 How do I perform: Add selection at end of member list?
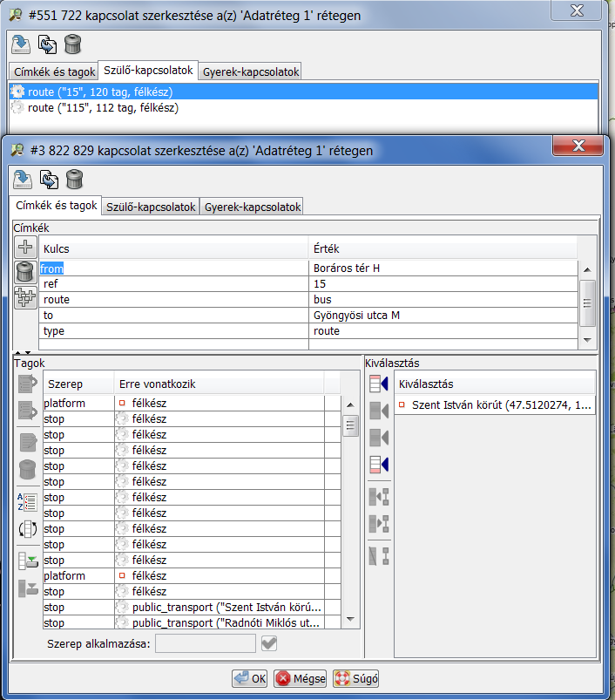coord(379,465)
